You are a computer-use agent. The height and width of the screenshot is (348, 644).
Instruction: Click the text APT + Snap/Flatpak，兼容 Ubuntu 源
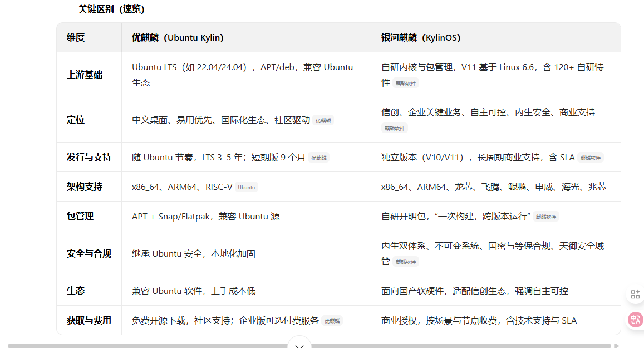(x=206, y=217)
